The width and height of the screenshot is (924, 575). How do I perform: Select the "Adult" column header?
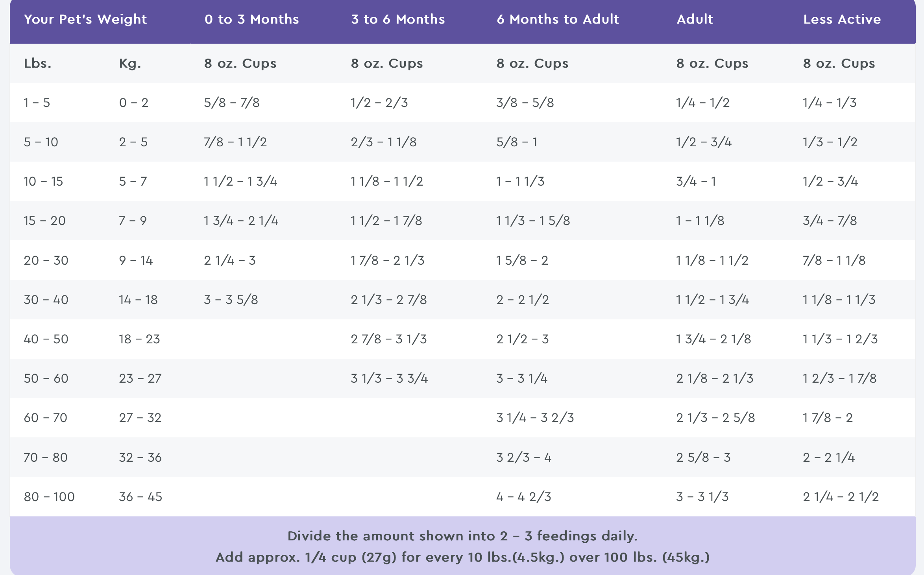click(695, 19)
